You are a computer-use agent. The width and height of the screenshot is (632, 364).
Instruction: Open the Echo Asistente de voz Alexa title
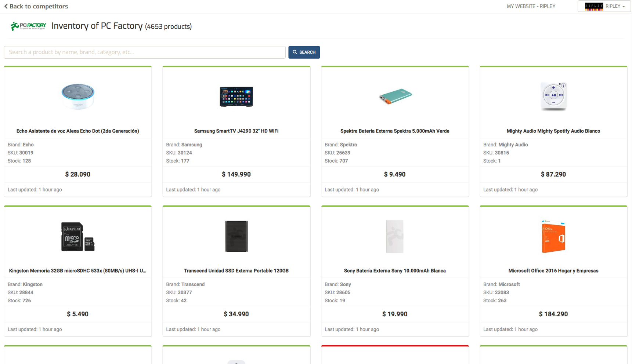pyautogui.click(x=78, y=131)
